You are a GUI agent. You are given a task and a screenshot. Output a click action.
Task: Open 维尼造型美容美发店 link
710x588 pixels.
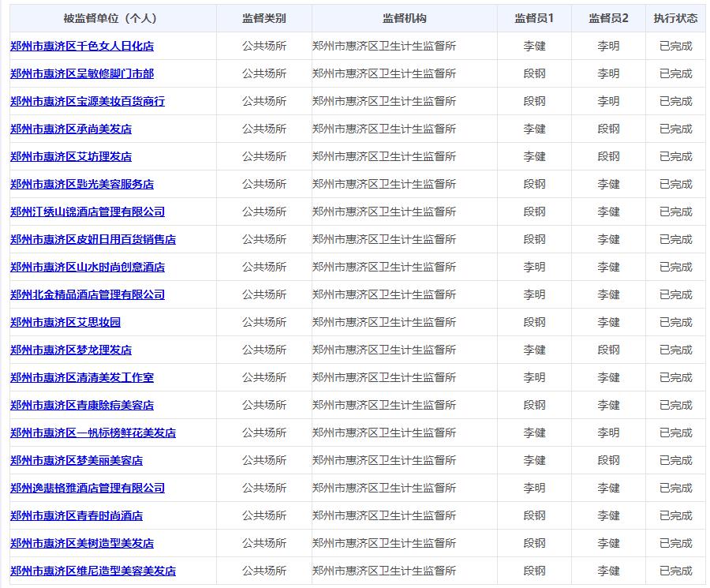(93, 571)
